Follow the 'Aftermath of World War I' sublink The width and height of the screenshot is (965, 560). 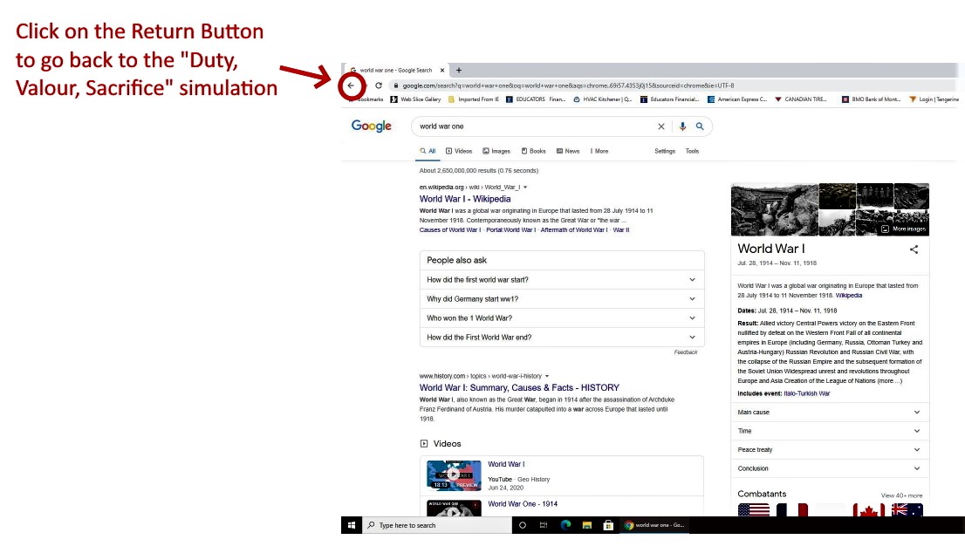coord(574,230)
